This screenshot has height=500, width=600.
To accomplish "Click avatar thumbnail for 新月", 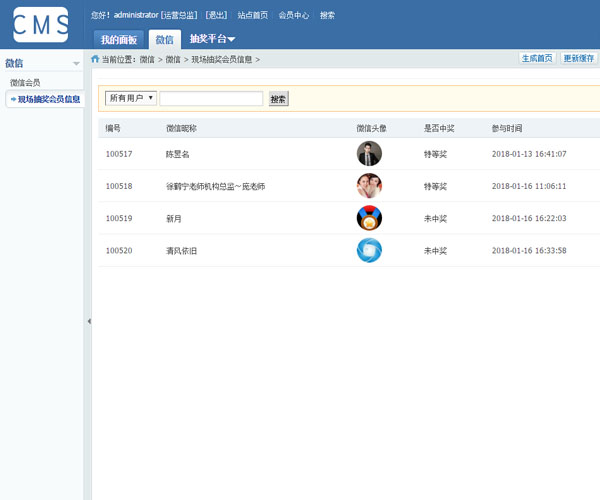I will point(369,218).
